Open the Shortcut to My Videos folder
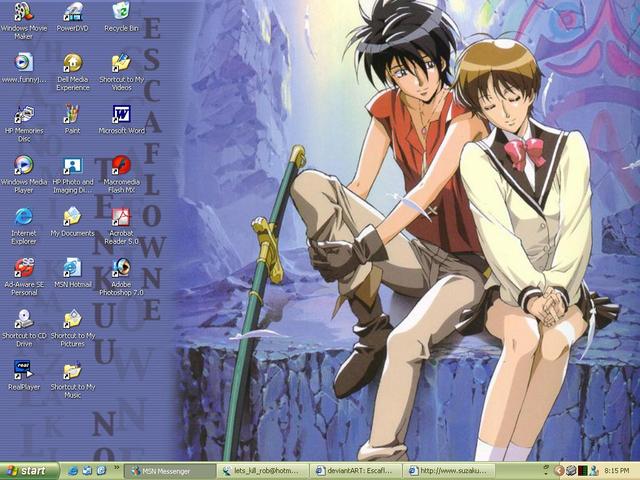640x480 pixels. [121, 72]
